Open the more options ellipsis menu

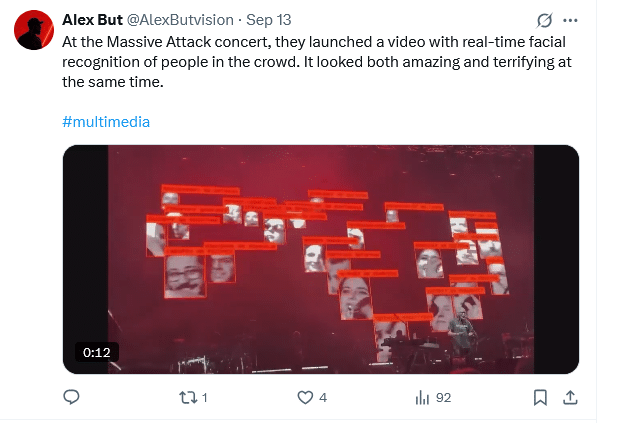click(571, 20)
